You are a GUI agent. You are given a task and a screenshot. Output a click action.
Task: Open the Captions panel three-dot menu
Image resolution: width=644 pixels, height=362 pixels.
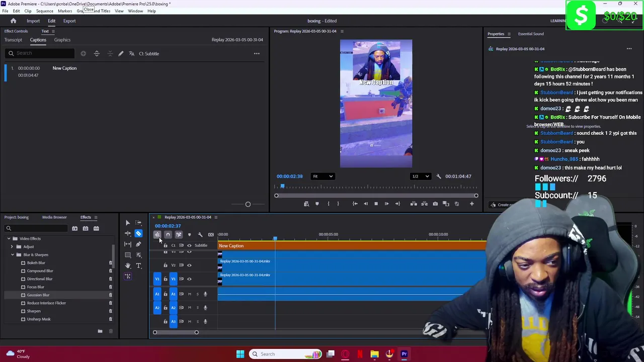click(257, 53)
